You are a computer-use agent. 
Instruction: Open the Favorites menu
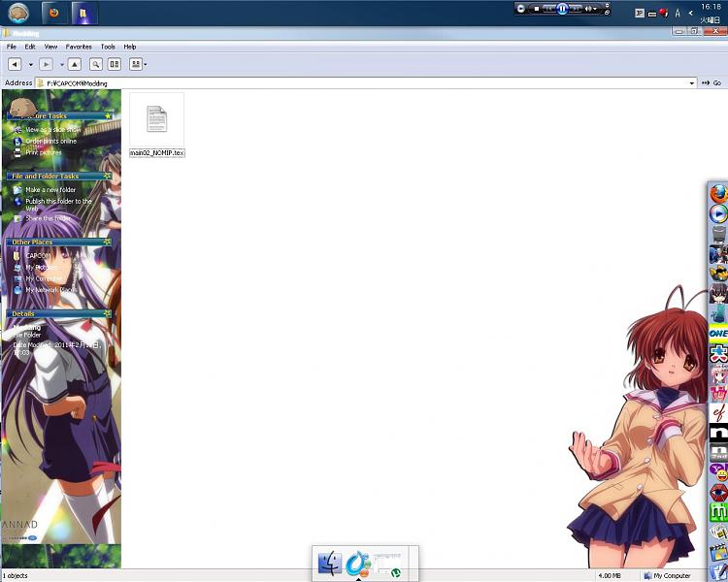(79, 47)
